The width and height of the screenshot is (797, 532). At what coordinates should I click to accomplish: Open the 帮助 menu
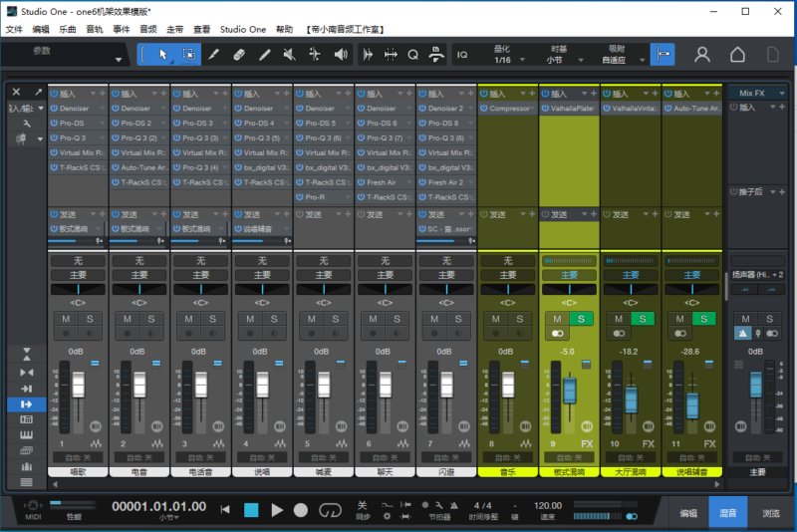pos(285,30)
